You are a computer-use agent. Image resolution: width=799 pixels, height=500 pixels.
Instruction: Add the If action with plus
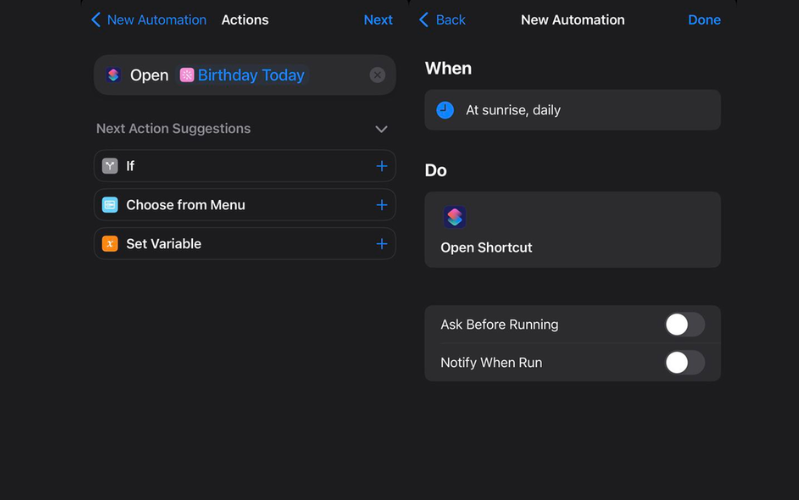point(381,166)
